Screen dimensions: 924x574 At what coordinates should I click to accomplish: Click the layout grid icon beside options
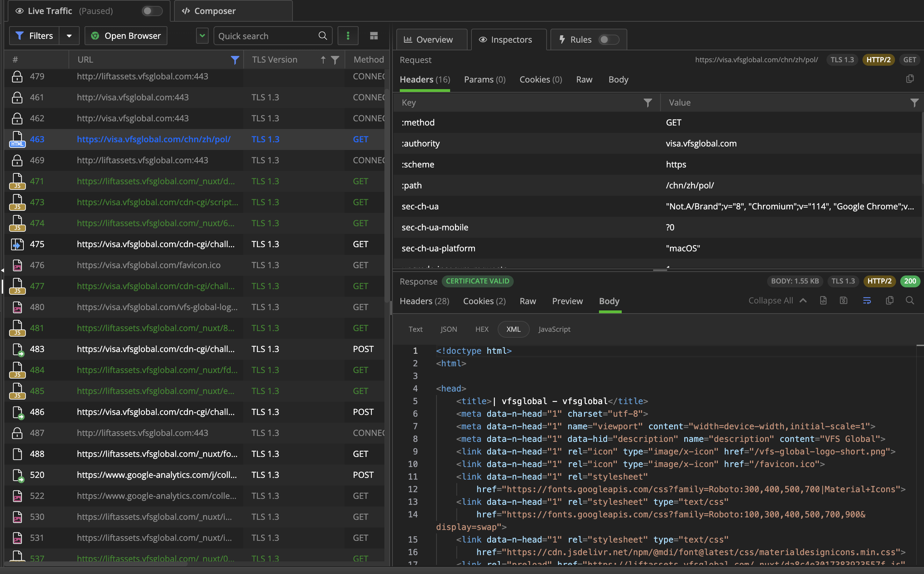click(x=374, y=36)
